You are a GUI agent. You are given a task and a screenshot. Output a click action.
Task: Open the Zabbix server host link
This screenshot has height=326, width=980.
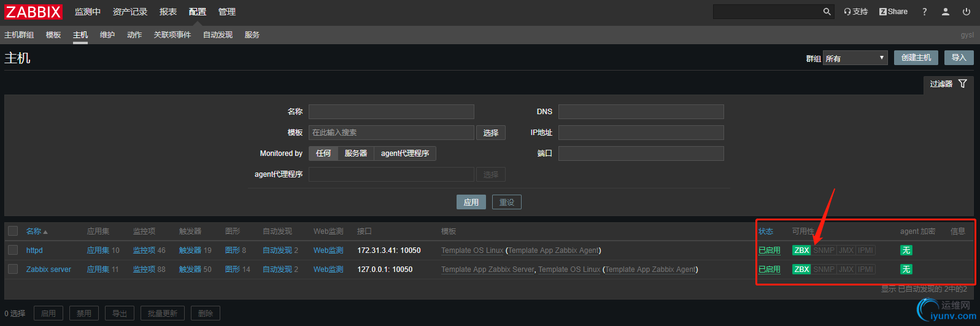coord(48,270)
